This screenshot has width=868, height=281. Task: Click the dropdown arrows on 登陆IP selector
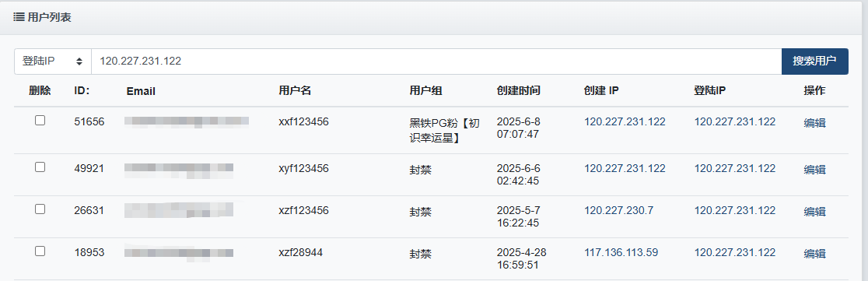click(79, 61)
